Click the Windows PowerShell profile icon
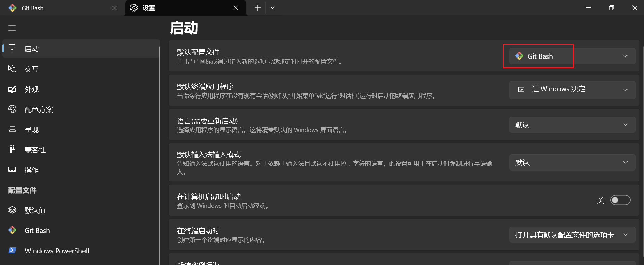This screenshot has height=265, width=644. pyautogui.click(x=12, y=251)
